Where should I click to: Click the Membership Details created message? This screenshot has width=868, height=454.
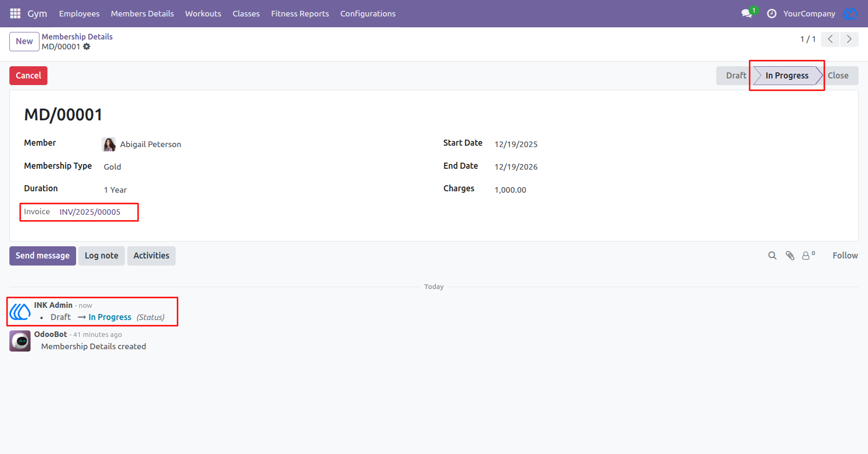[x=93, y=346]
